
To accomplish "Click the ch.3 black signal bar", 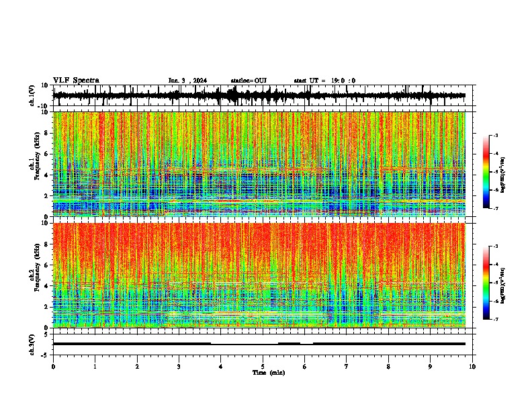I will pos(259,344).
